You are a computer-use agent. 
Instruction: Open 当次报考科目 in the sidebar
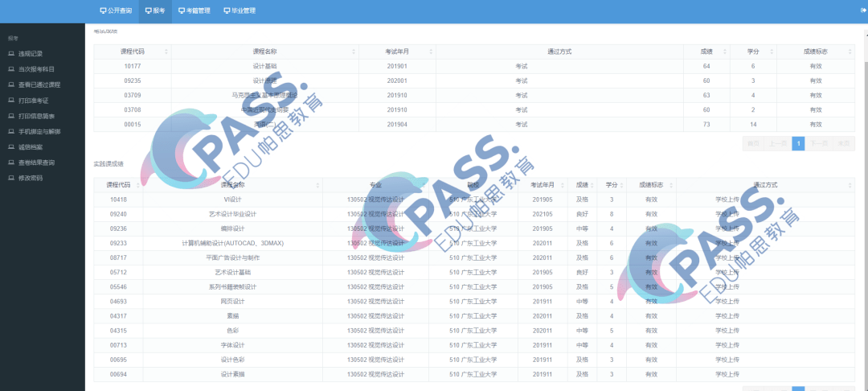pos(36,69)
